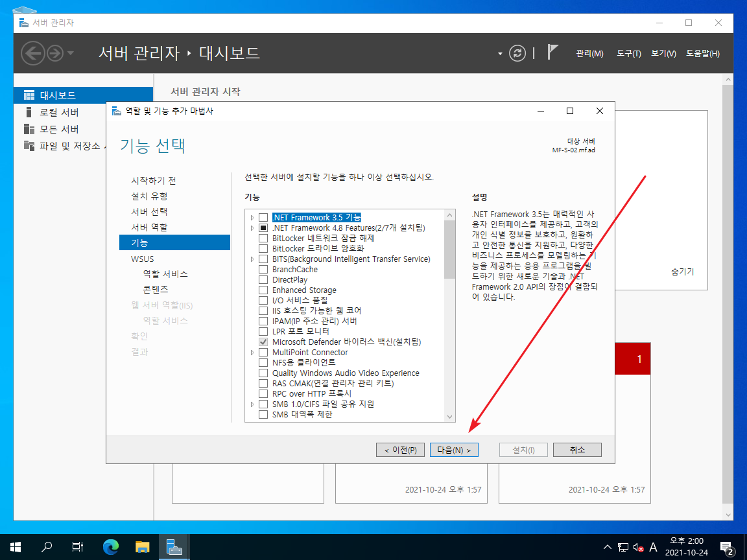Click the 다음(N) button
Screen dimensions: 747x560
tap(454, 450)
